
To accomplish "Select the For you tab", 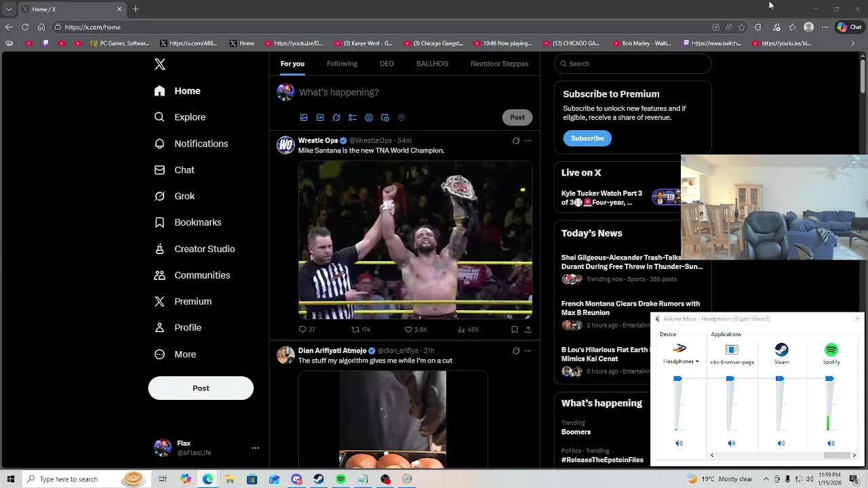I will 292,64.
